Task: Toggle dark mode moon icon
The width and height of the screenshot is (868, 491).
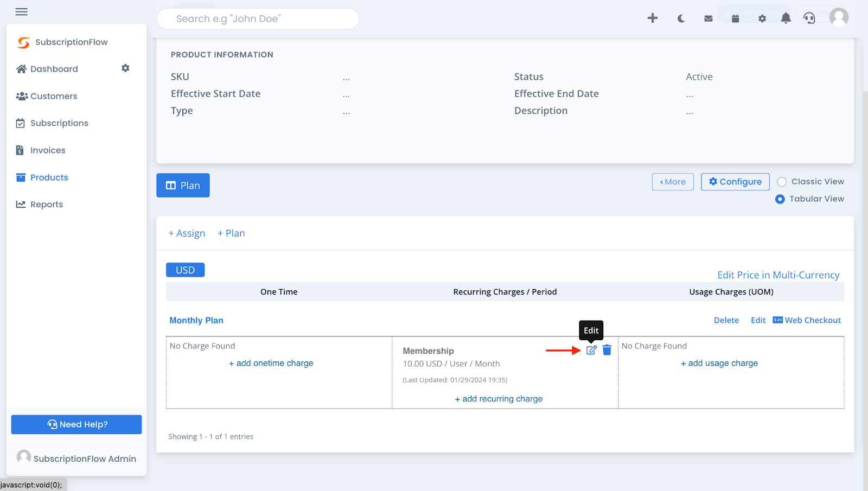Action: (x=681, y=18)
